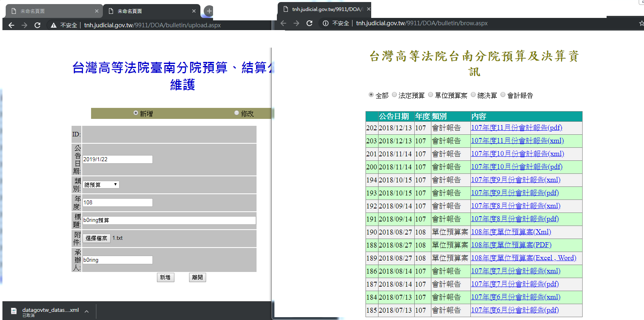Select the 法定預算 filter radio button
This screenshot has width=644, height=320.
394,94
